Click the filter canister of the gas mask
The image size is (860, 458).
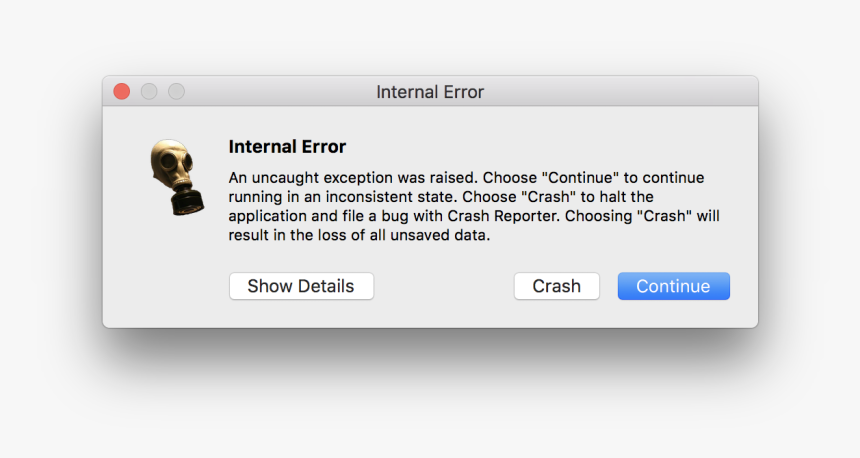(x=187, y=201)
